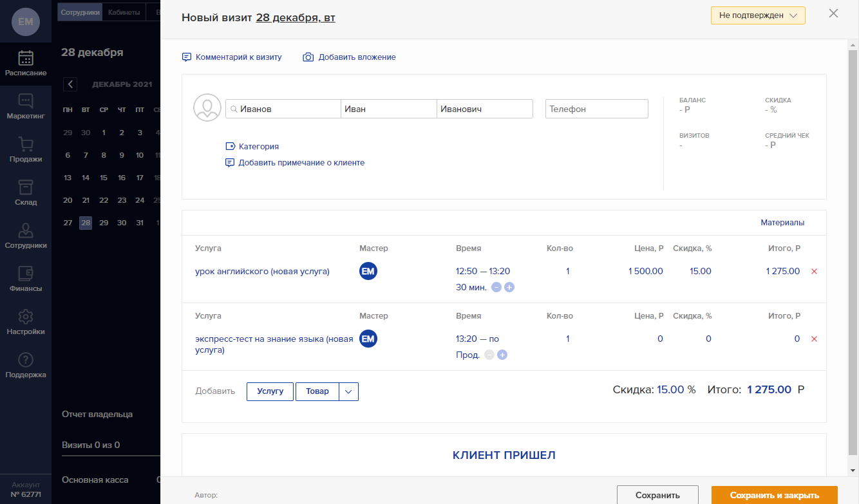Add a product with Товар button
859x504 pixels.
coord(317,391)
